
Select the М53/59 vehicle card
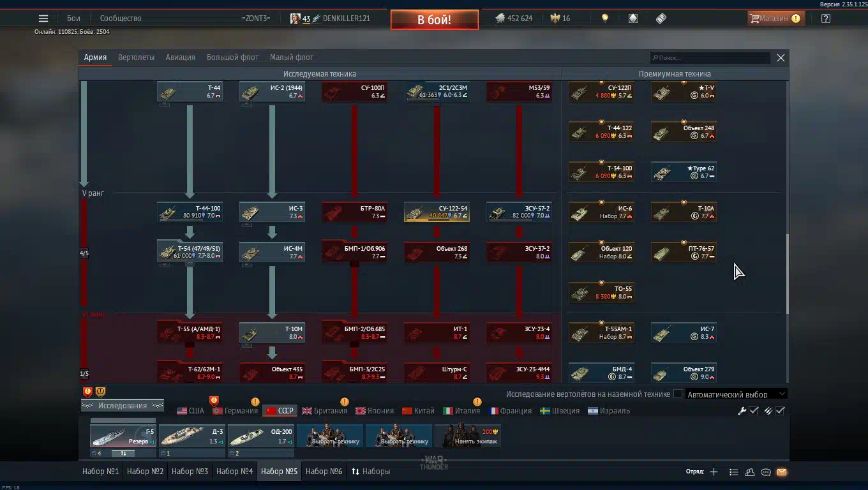(x=519, y=92)
